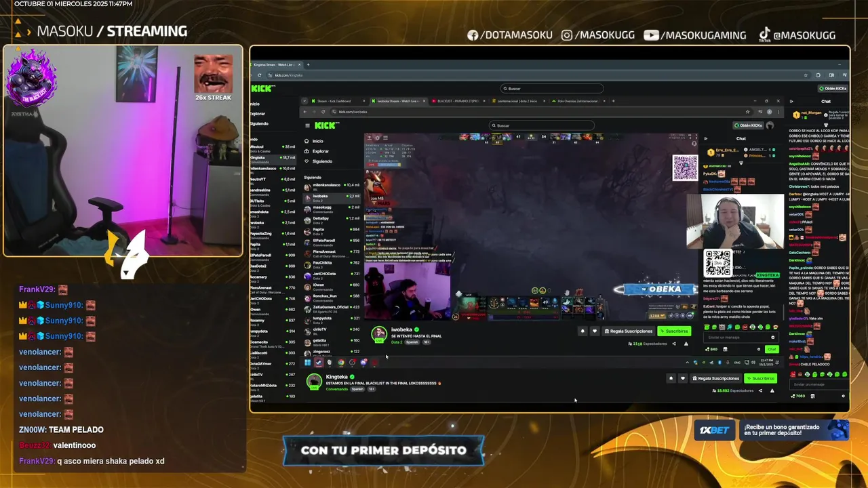Reload the inner kick.com/iwobeka page
The height and width of the screenshot is (488, 868).
click(x=323, y=112)
